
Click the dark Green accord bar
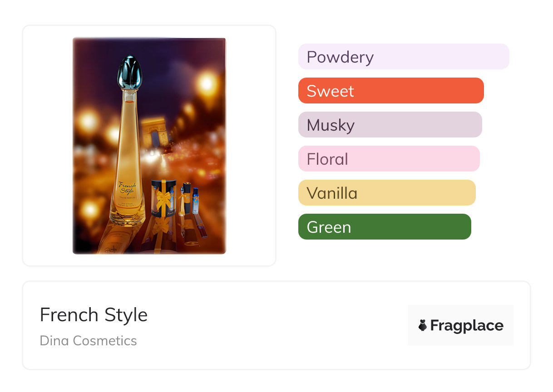[384, 227]
